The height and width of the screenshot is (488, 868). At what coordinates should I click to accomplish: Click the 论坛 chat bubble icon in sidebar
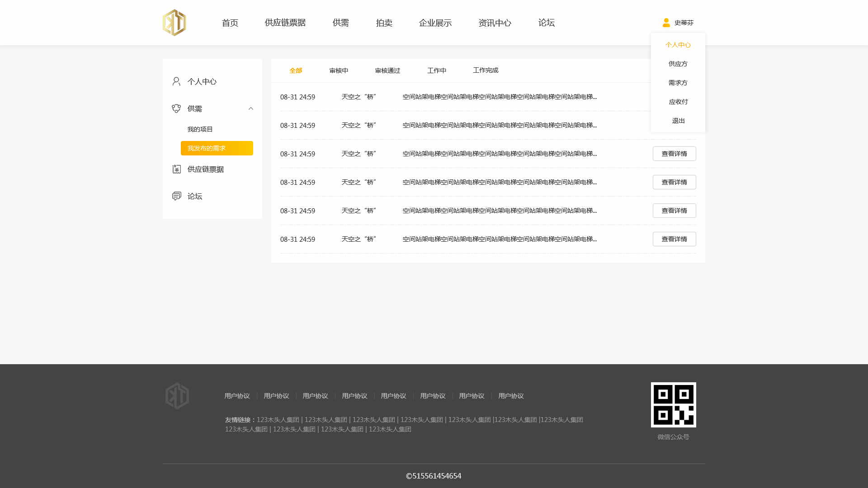click(176, 196)
